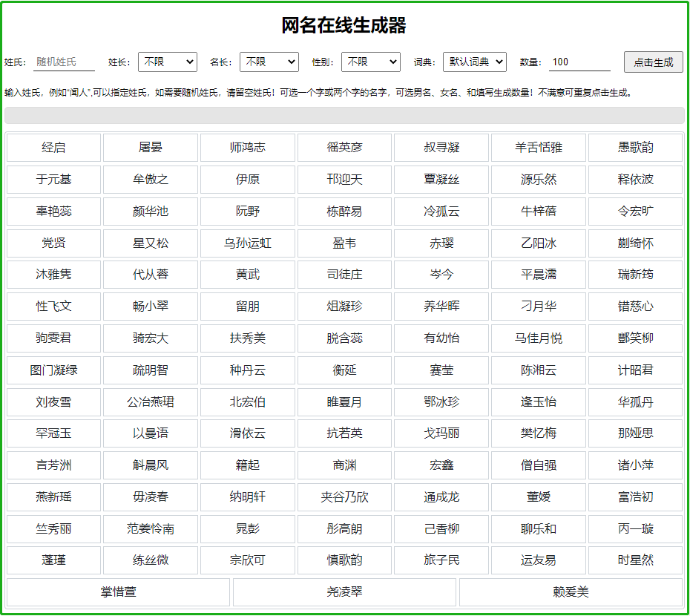Open the 姓长 dropdown
690x616 pixels.
[x=167, y=62]
